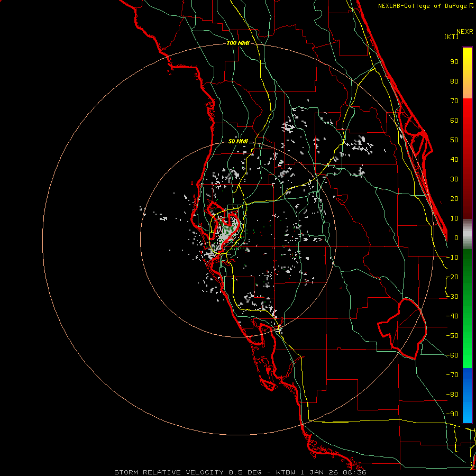The width and height of the screenshot is (476, 476).
Task: Click the -70 value on the velocity scale
Action: click(x=453, y=375)
